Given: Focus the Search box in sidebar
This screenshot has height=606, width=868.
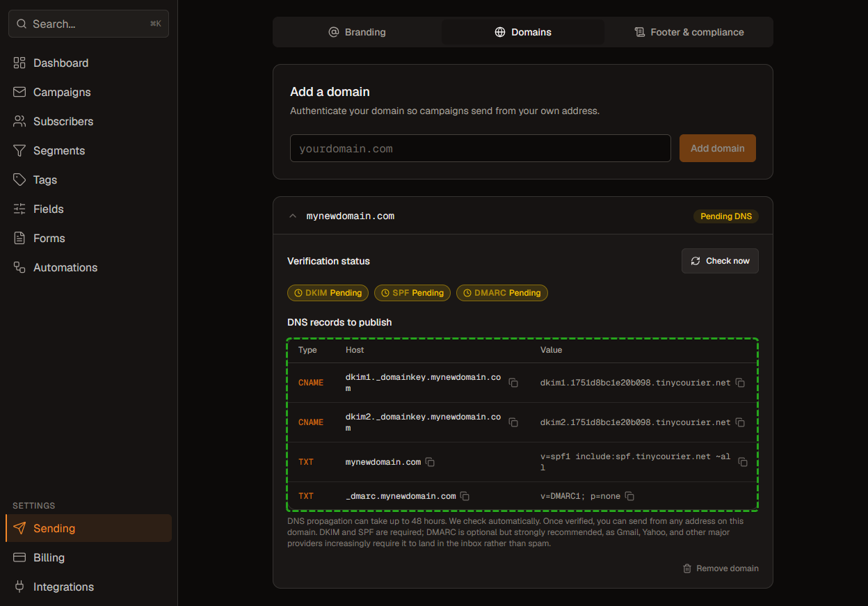Looking at the screenshot, I should [88, 24].
